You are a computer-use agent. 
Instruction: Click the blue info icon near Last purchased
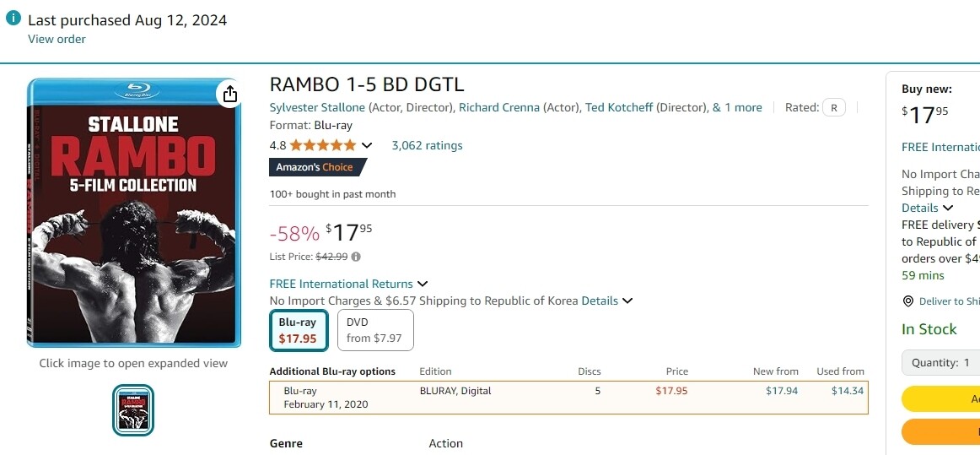pos(13,19)
